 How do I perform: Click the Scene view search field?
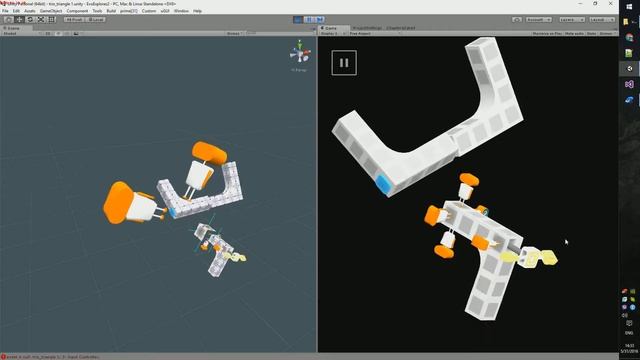(x=280, y=33)
